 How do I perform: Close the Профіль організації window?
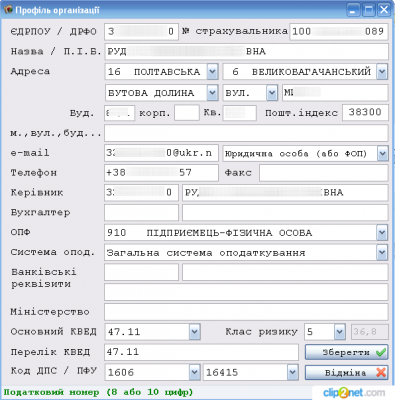384,10
